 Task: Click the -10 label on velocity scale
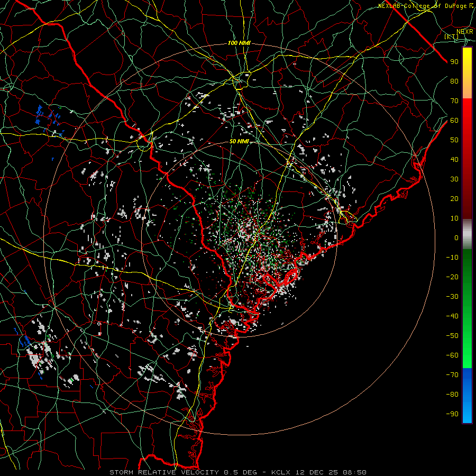point(452,258)
